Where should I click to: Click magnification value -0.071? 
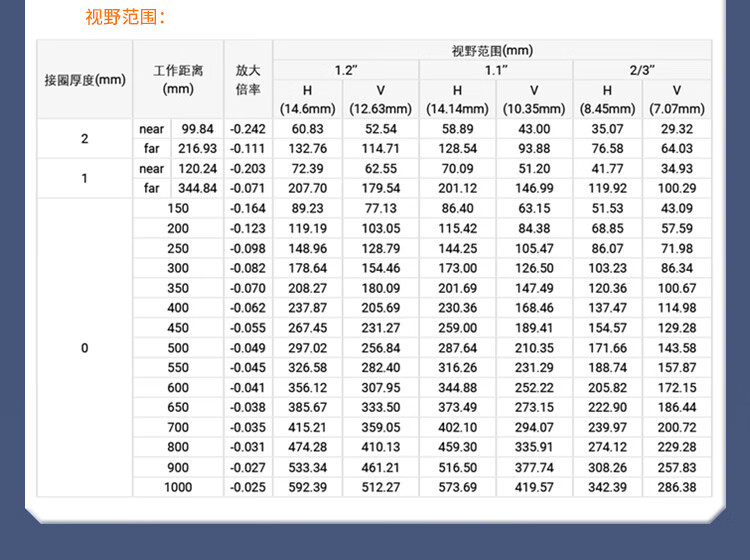pyautogui.click(x=248, y=188)
